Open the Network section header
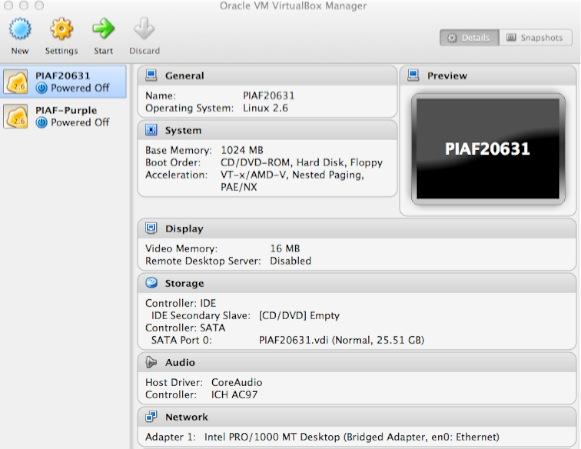The height and width of the screenshot is (449, 581). [357, 417]
